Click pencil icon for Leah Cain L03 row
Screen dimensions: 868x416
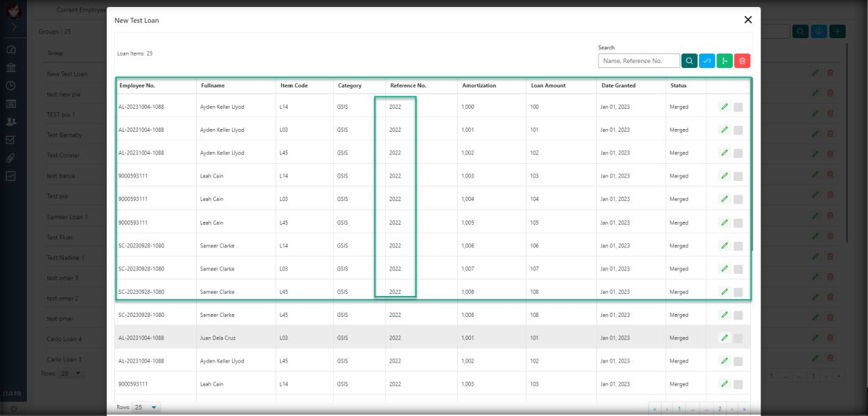tap(724, 199)
